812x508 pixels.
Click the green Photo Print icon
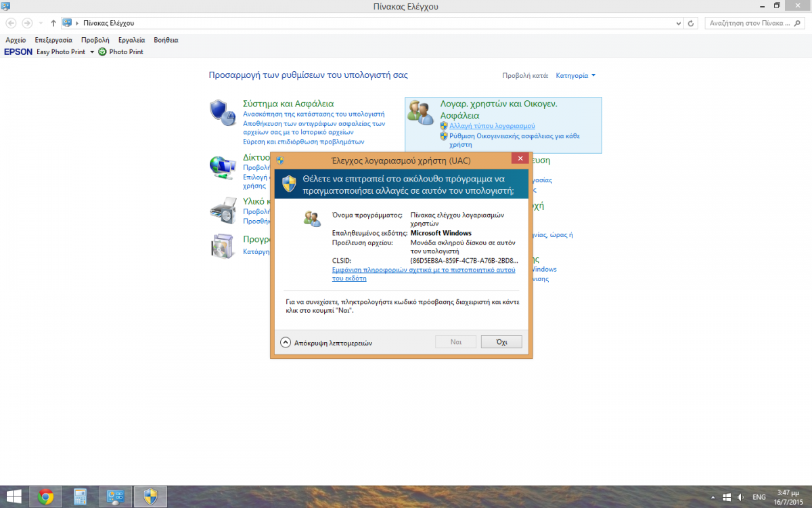tap(102, 51)
